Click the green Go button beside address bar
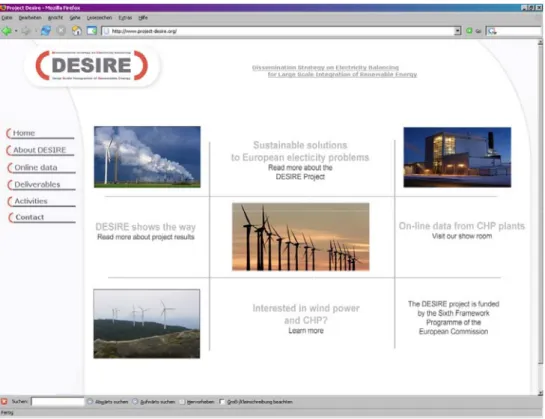 click(469, 31)
